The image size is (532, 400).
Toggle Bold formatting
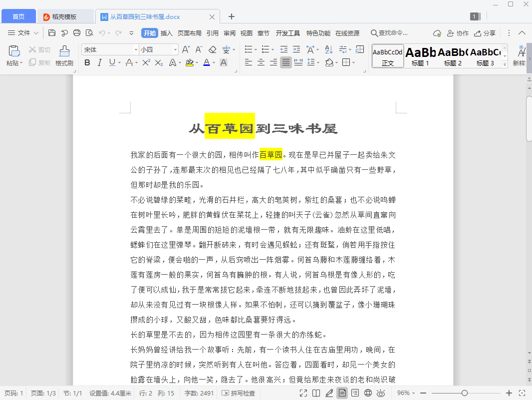click(x=87, y=62)
